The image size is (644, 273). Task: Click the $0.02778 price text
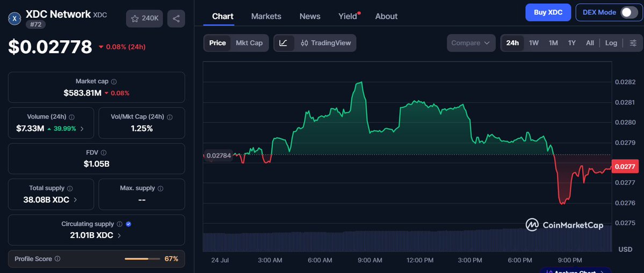coord(50,47)
